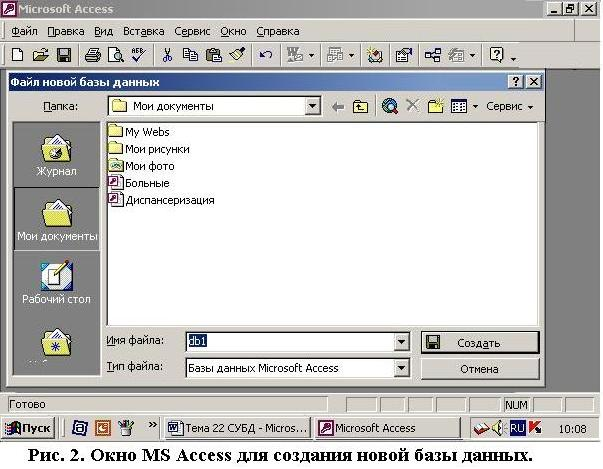Click the Copy toolbar icon
603x469 pixels.
click(x=190, y=55)
